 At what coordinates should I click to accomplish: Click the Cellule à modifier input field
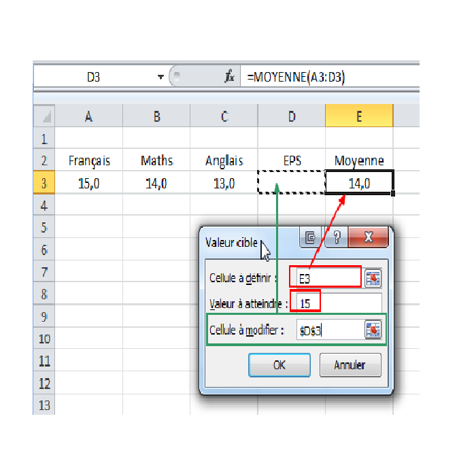point(329,330)
